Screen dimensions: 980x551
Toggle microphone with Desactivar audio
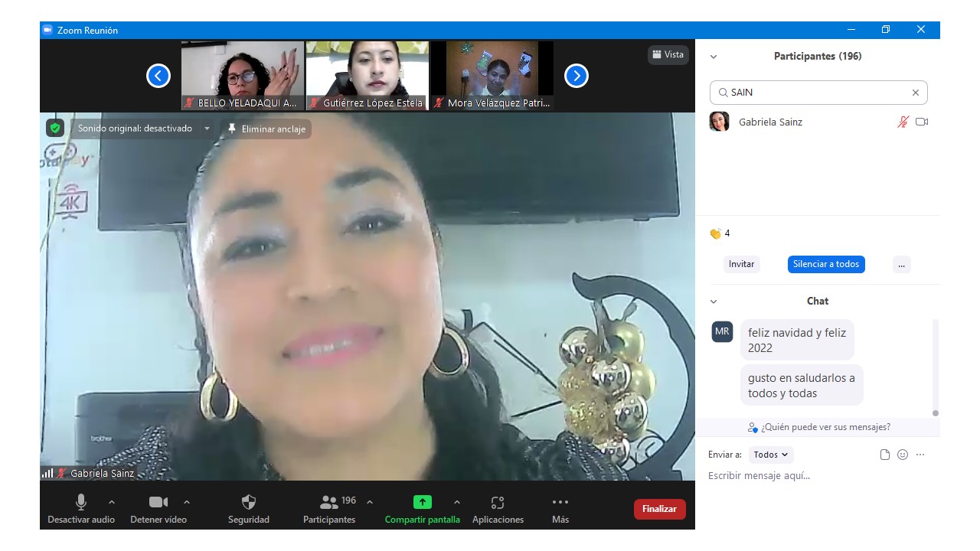[x=81, y=503]
